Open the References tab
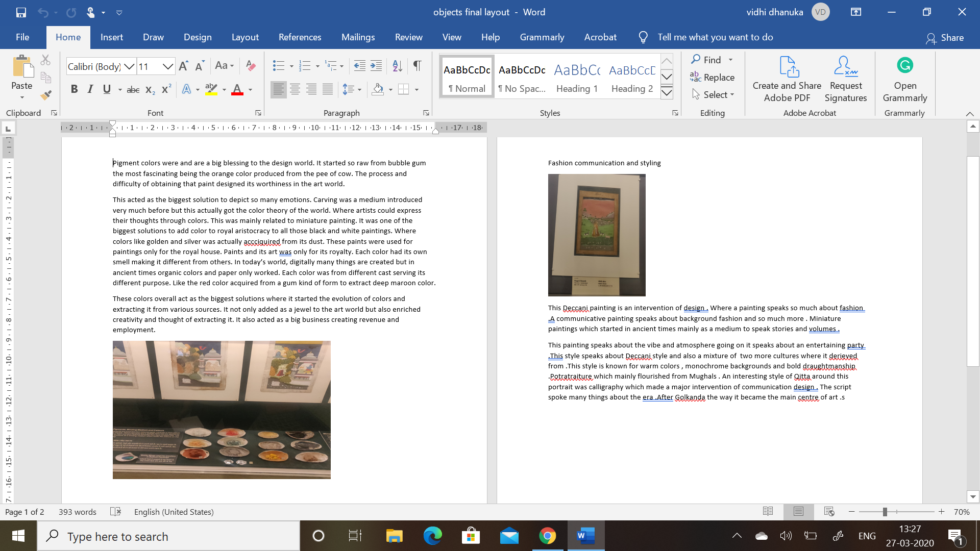Viewport: 980px width, 551px height. point(300,37)
